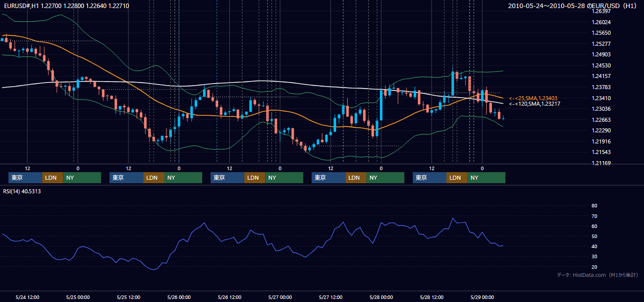Select the RSI 50 level label
The image size is (644, 302).
(x=594, y=236)
